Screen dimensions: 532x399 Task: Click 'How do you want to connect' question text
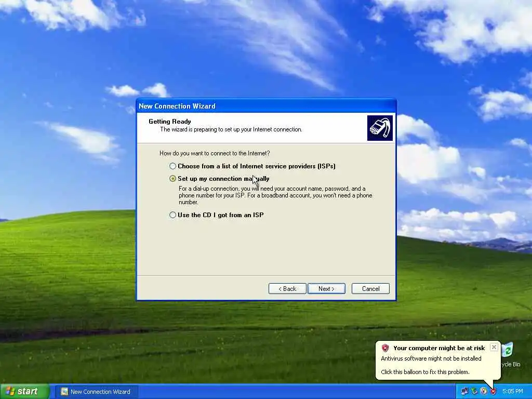[215, 153]
